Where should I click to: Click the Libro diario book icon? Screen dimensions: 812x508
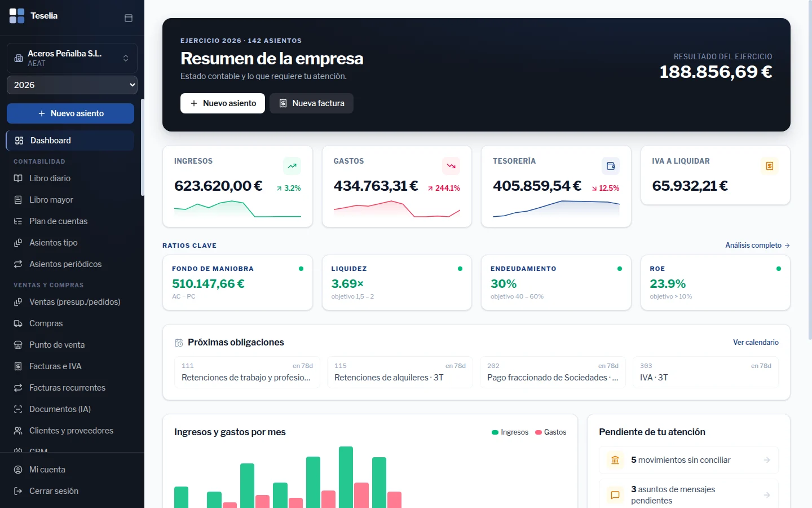point(18,178)
